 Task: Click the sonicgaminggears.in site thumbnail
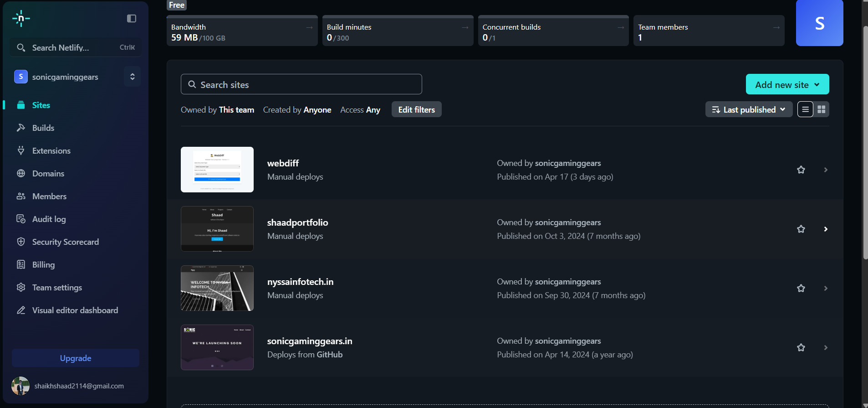pyautogui.click(x=217, y=347)
